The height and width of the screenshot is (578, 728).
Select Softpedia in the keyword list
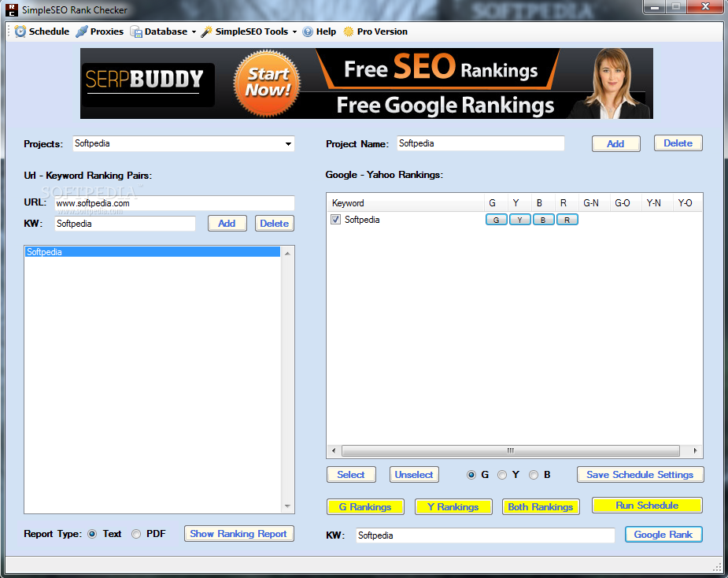pos(153,252)
